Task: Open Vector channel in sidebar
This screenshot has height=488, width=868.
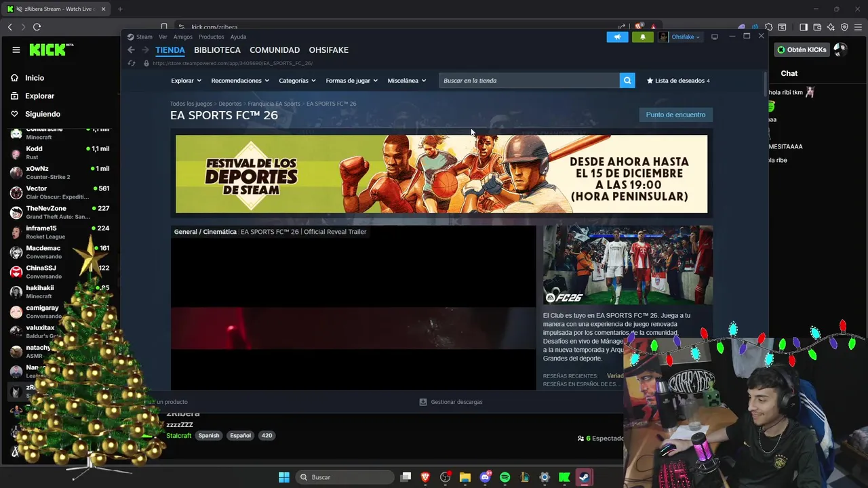Action: tap(60, 192)
